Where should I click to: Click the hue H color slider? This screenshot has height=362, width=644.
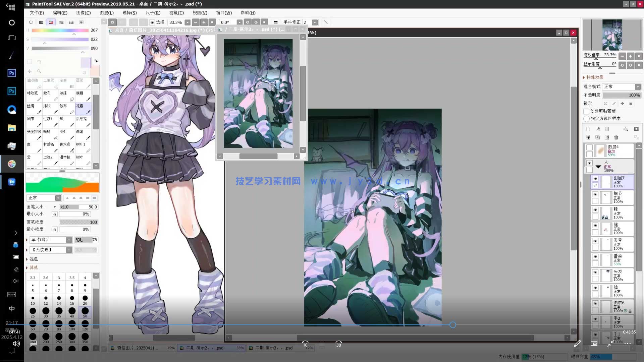click(60, 31)
